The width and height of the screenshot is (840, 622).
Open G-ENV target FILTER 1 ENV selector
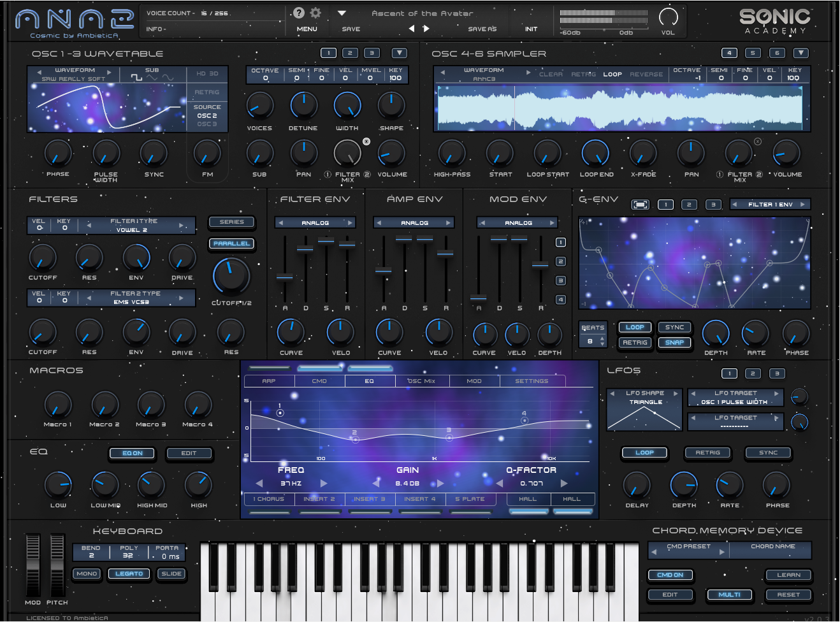tap(770, 205)
